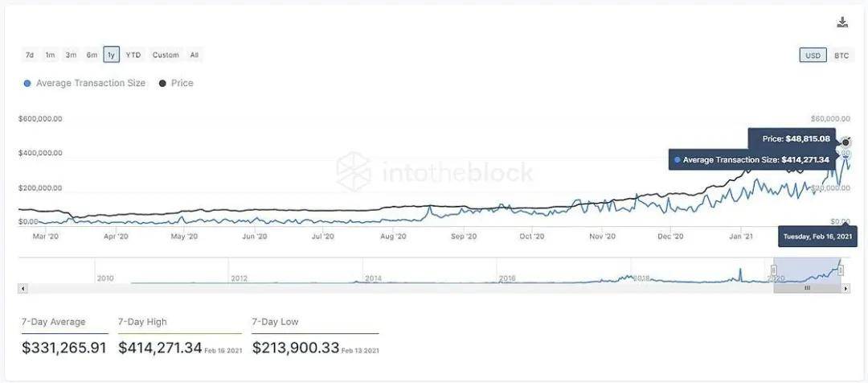Toggle the Price series in legend
Screen dimensions: 868x383
tap(177, 83)
